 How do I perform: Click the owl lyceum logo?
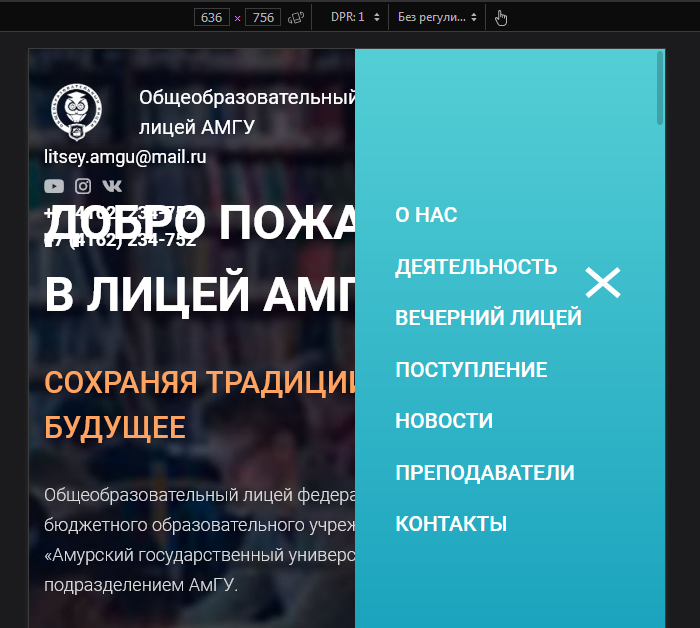(76, 111)
